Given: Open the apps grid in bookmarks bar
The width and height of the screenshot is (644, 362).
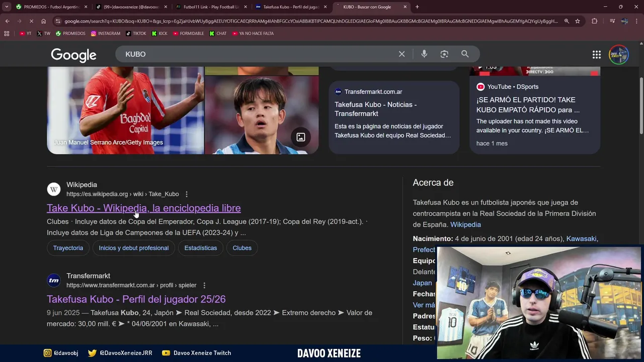Looking at the screenshot, I should [7, 33].
